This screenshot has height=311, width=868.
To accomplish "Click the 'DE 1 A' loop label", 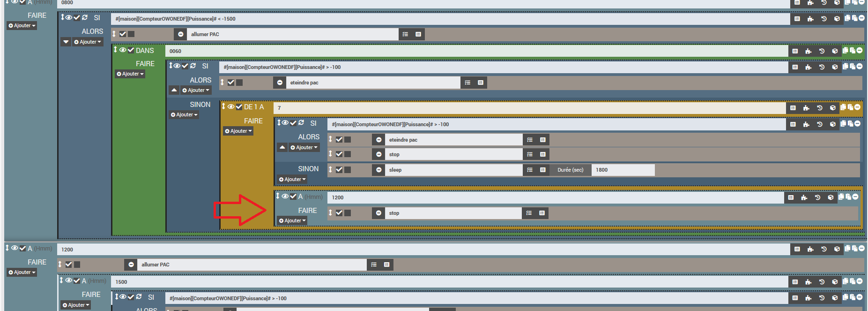I will [254, 107].
